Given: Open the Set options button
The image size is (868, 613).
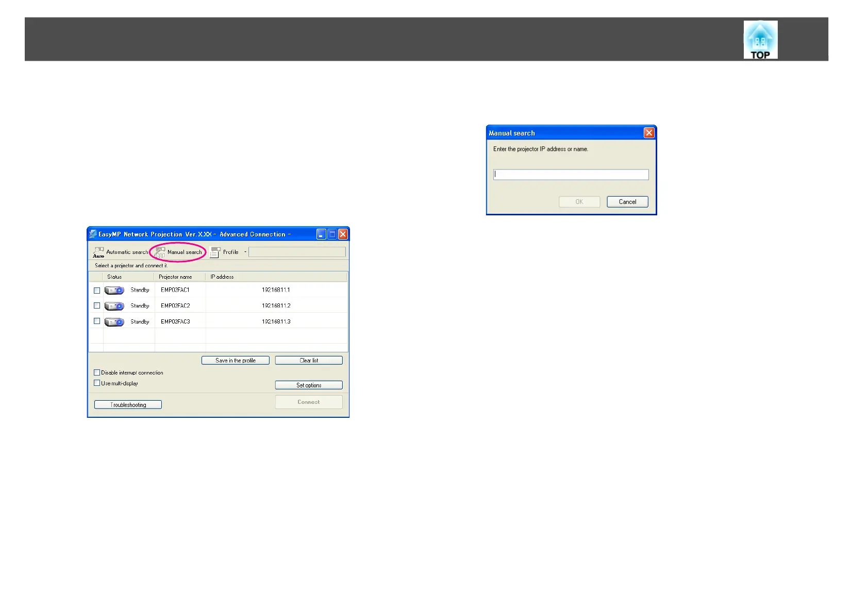Looking at the screenshot, I should 309,385.
